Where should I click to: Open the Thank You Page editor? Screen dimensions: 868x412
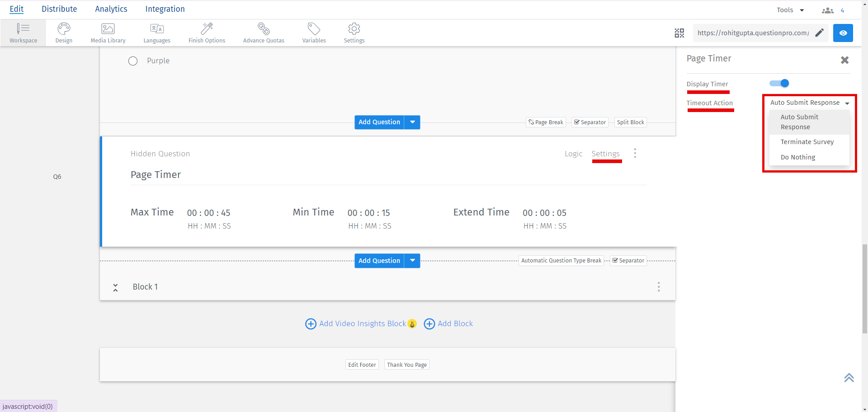(x=406, y=365)
